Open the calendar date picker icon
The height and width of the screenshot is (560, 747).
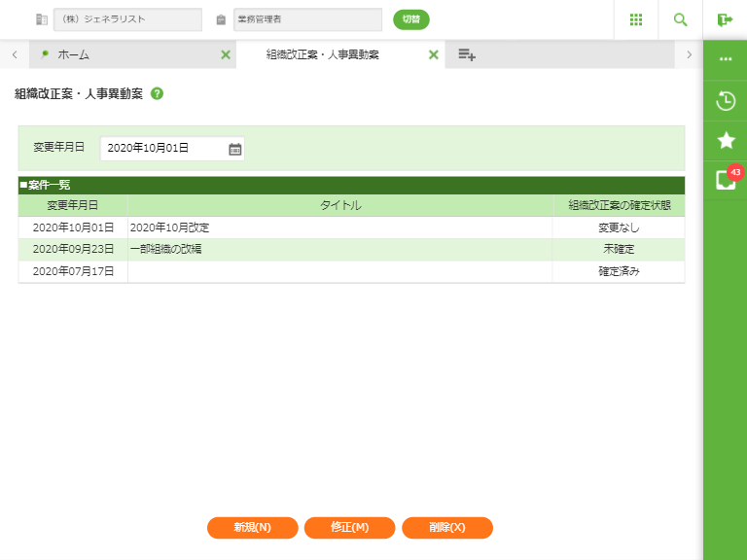click(x=234, y=149)
